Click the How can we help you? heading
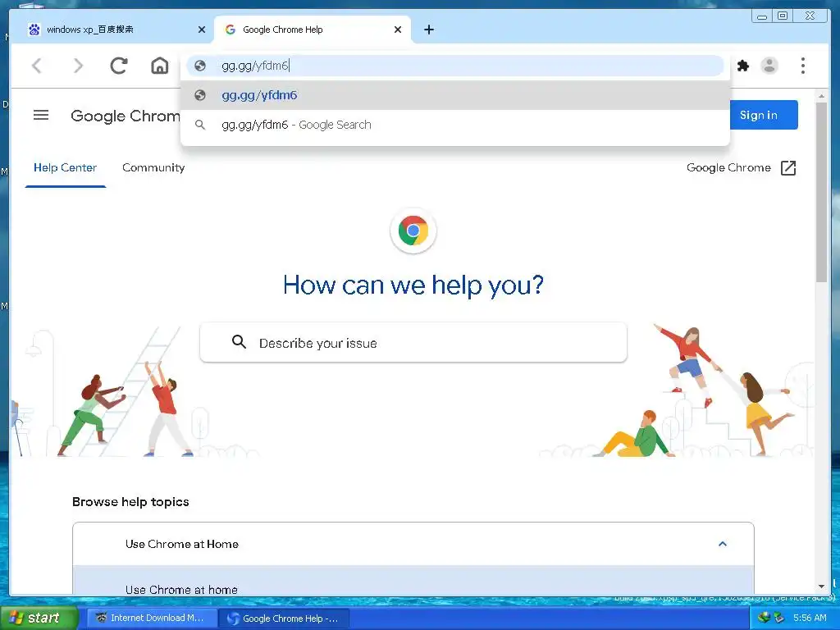 click(413, 285)
